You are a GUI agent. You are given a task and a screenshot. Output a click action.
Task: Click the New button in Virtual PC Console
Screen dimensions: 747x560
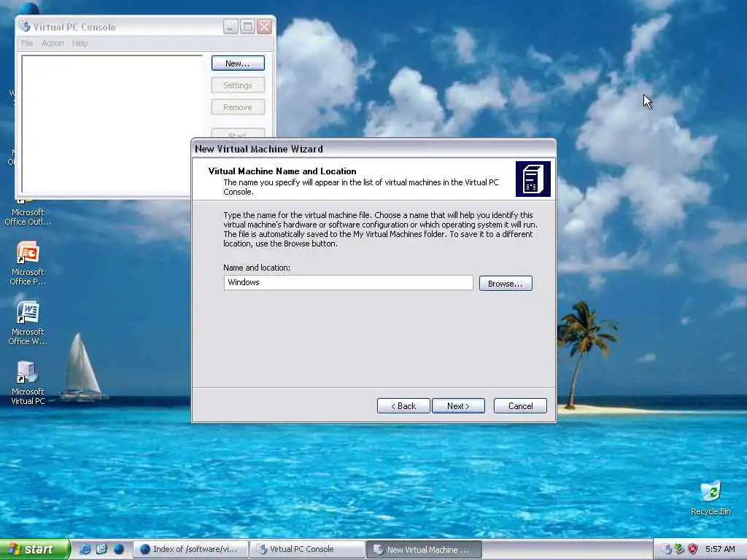[x=238, y=63]
